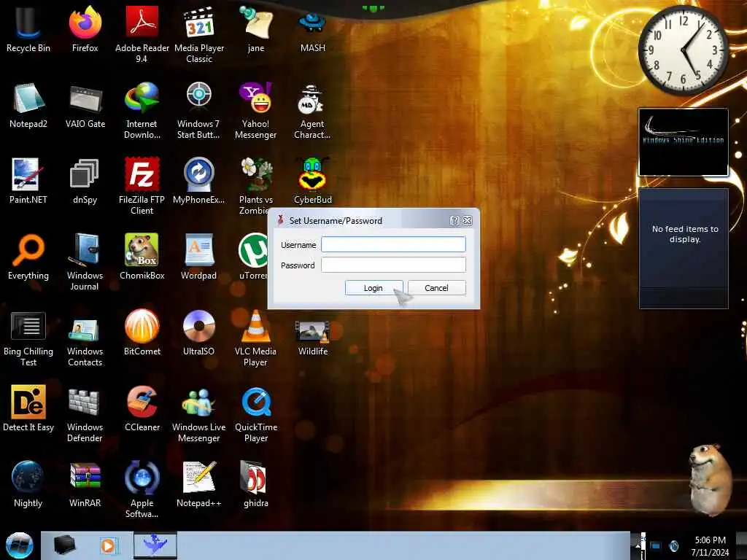Open Apple Software Update icon
The width and height of the screenshot is (747, 560).
[x=142, y=489]
